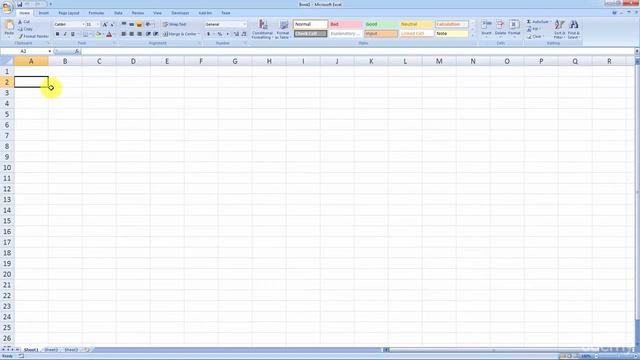
Task: Open the Clear dropdown
Action: click(535, 36)
